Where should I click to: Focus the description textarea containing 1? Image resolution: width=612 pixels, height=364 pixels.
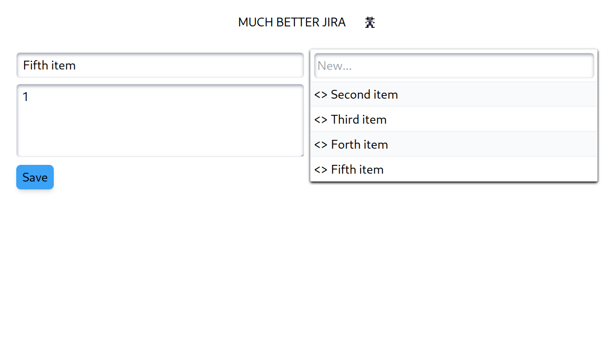coord(160,120)
